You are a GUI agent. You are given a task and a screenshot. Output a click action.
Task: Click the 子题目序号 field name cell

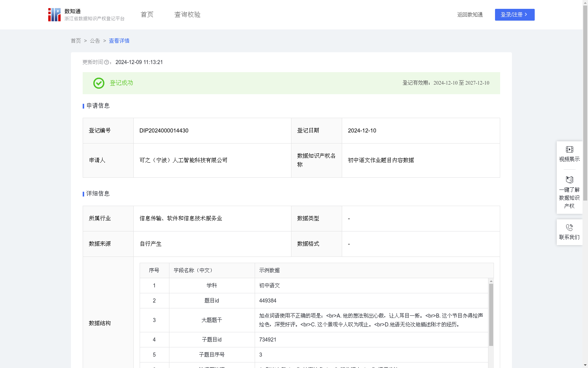(212, 355)
